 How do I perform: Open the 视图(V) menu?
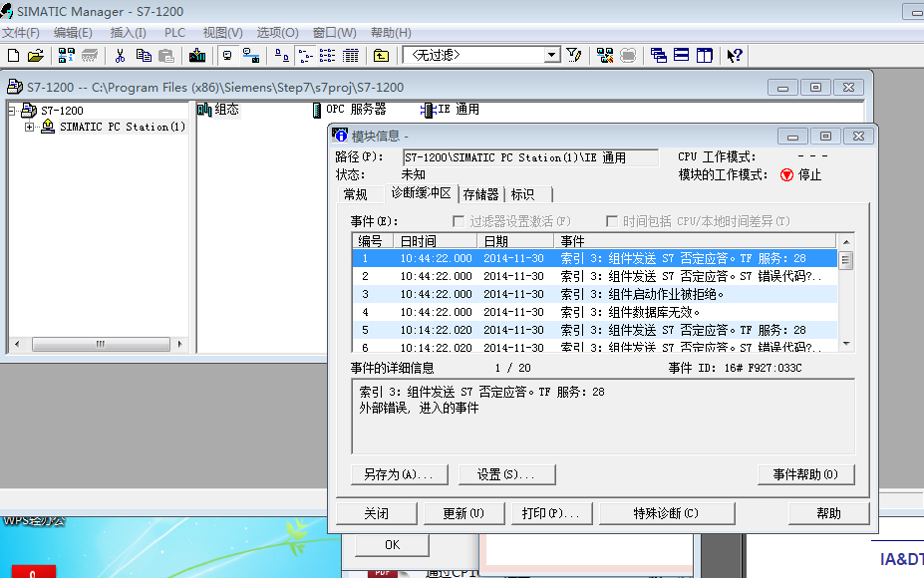pyautogui.click(x=222, y=33)
